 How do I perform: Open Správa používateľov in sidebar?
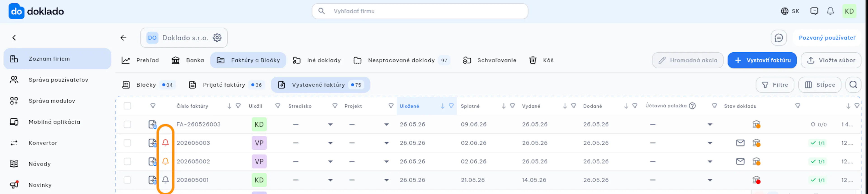(57, 80)
